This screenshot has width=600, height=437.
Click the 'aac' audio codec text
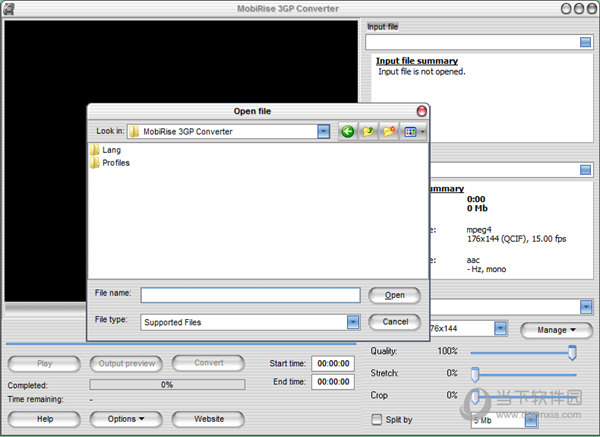coord(473,260)
